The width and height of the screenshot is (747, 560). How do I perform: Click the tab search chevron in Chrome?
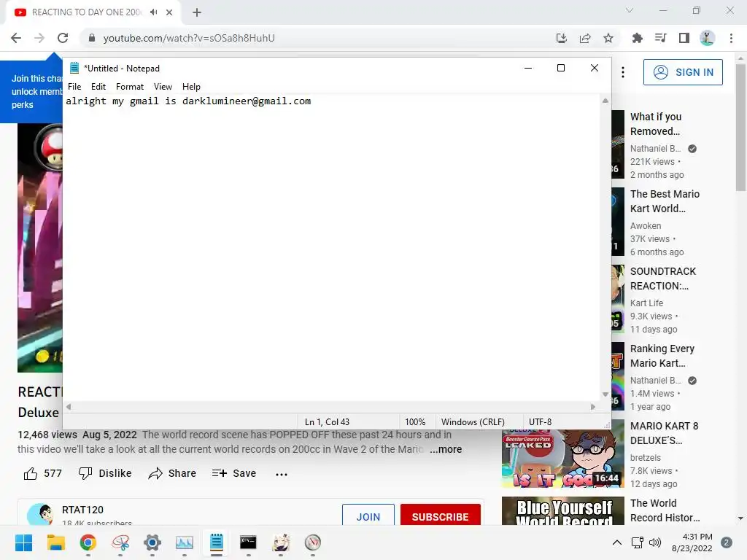(630, 10)
